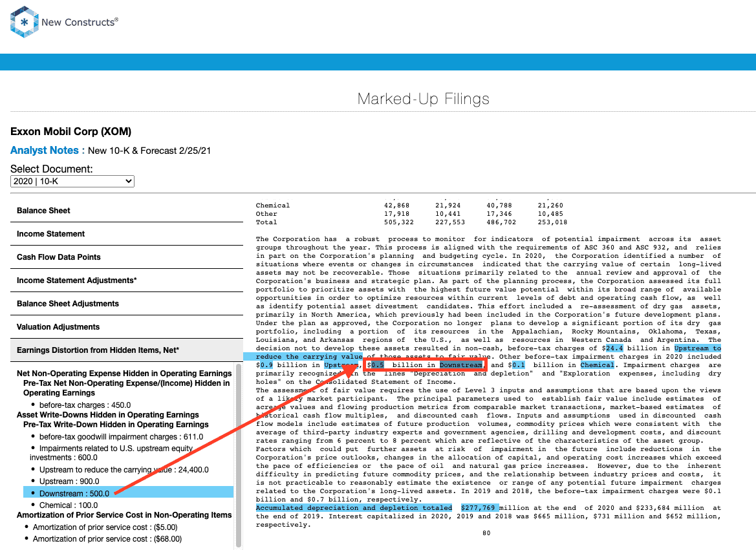756x550 pixels.
Task: Click the highlighted $0.9 value in the filing
Action: point(266,365)
